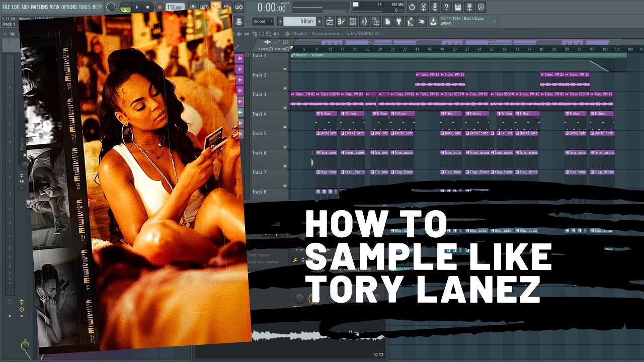This screenshot has height=362, width=644.
Task: Mute Track 4 with its green light
Action: coord(285,127)
